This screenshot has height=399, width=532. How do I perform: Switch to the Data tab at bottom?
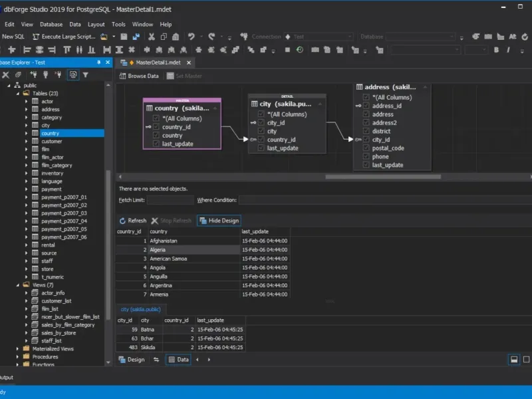pos(179,360)
